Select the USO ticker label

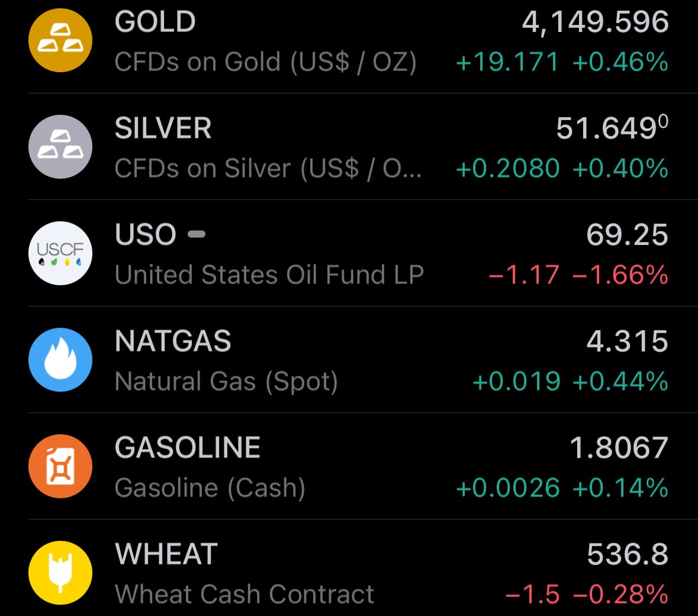(x=146, y=235)
